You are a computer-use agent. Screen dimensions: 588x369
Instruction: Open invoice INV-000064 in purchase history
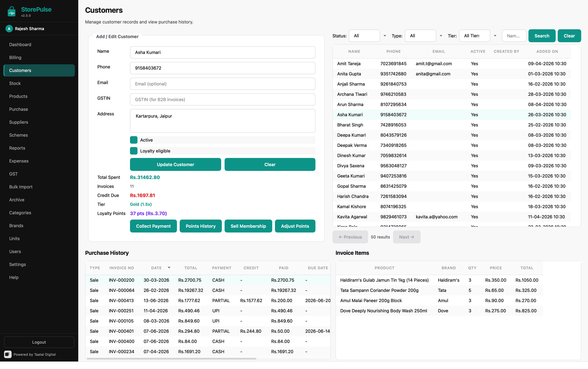coord(208,290)
